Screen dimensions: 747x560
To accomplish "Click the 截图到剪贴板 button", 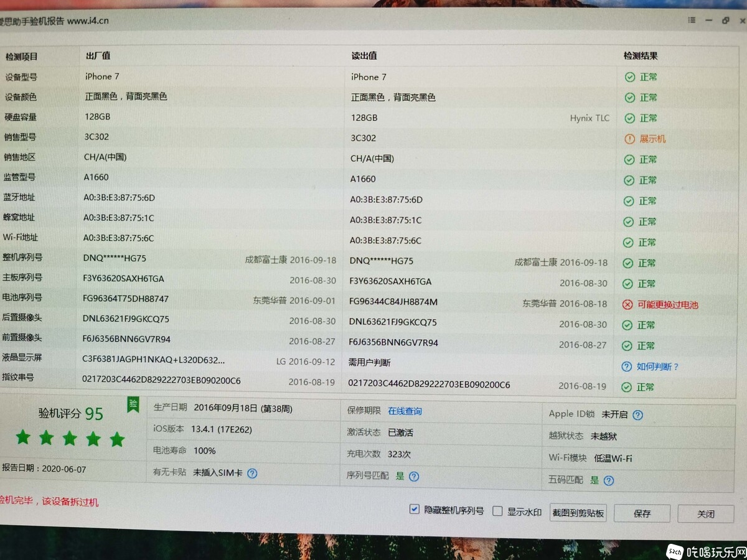I will [x=578, y=513].
